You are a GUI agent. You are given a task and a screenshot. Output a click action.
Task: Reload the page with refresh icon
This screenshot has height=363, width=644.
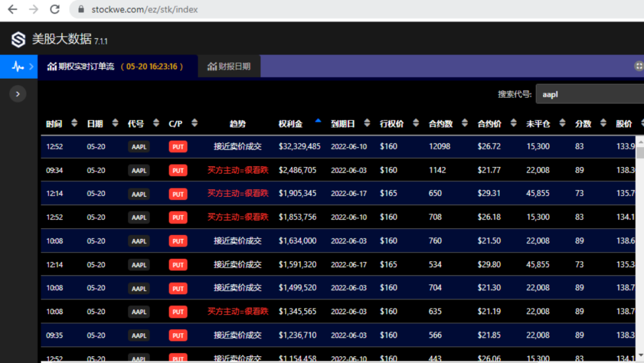point(55,10)
